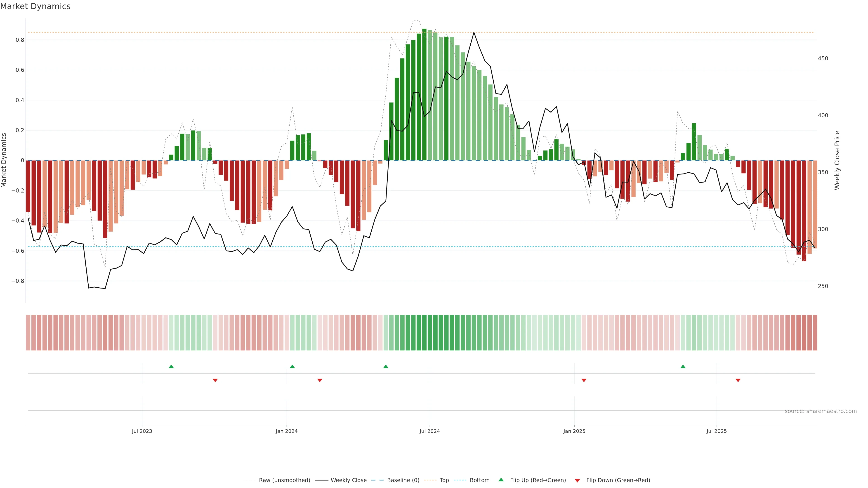Click the red flip-down triangle near October 2023
Viewport: 868px width, 488px height.
pos(215,380)
